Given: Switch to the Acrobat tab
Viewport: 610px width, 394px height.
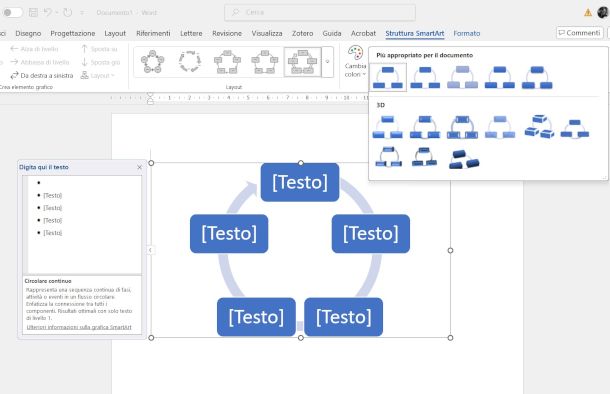Looking at the screenshot, I should click(363, 33).
